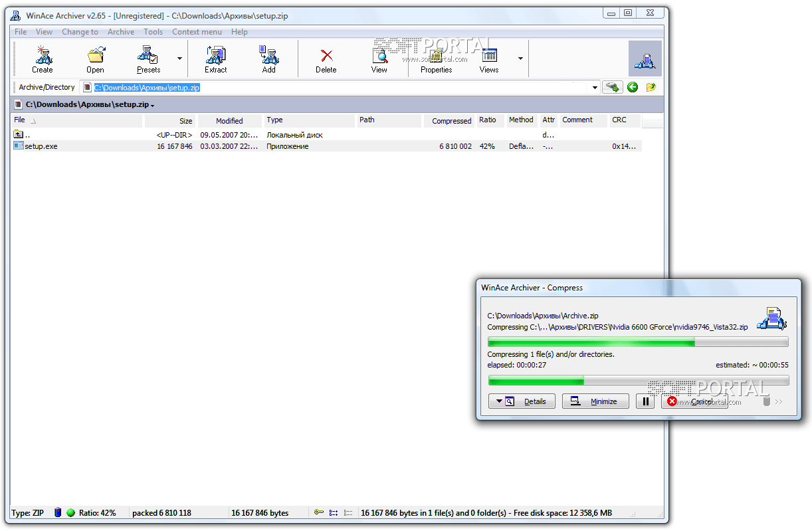This screenshot has height=531, width=812.
Task: Sort by the Compressed column header
Action: 449,121
